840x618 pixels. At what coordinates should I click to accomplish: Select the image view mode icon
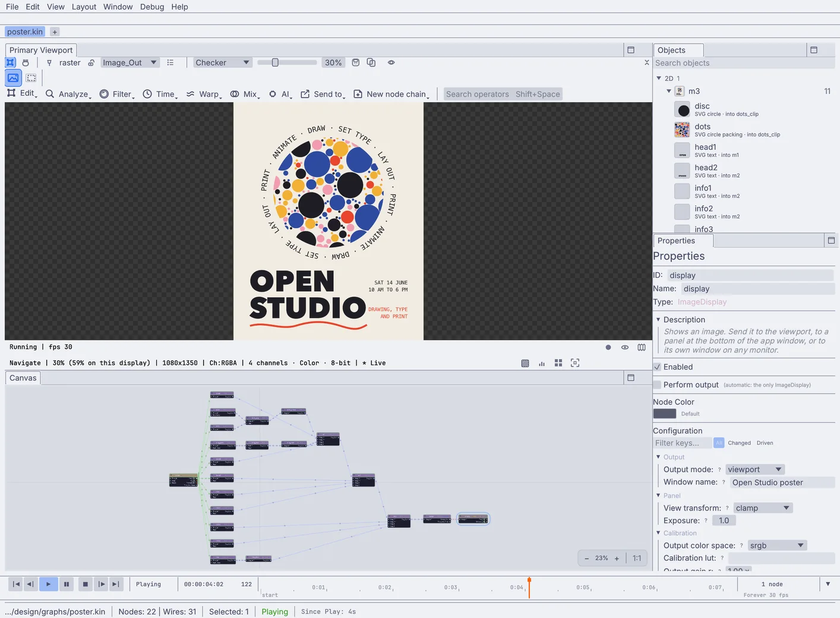[13, 78]
